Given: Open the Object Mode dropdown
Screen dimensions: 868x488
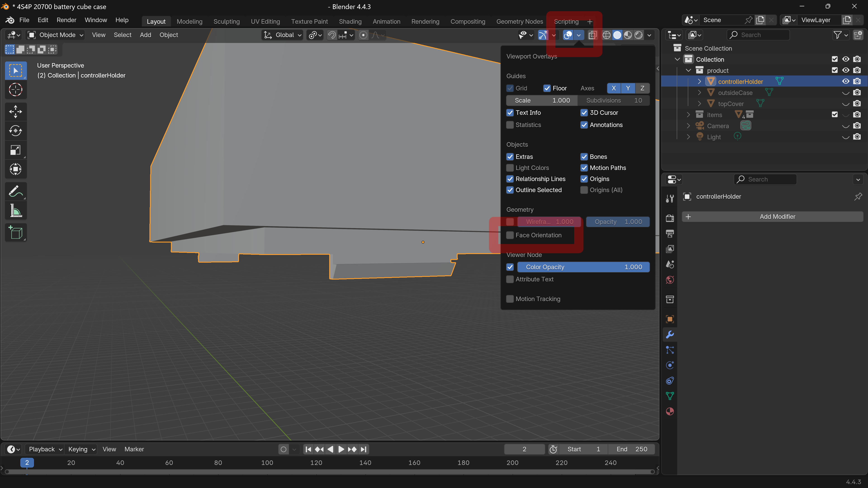Looking at the screenshot, I should point(56,35).
